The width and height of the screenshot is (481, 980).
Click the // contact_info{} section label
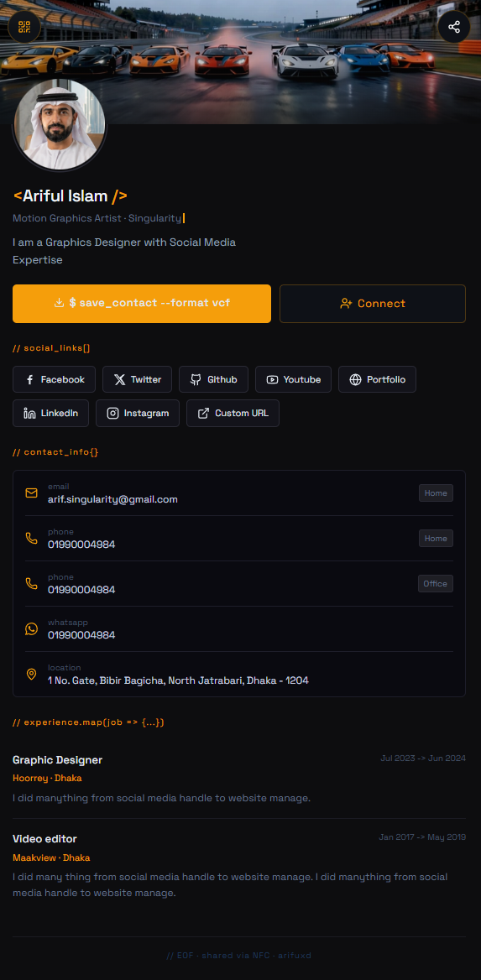pyautogui.click(x=55, y=452)
